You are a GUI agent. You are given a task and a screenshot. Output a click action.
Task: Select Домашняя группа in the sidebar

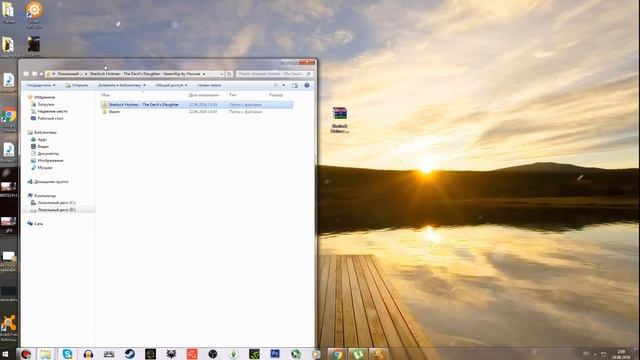[x=51, y=182]
